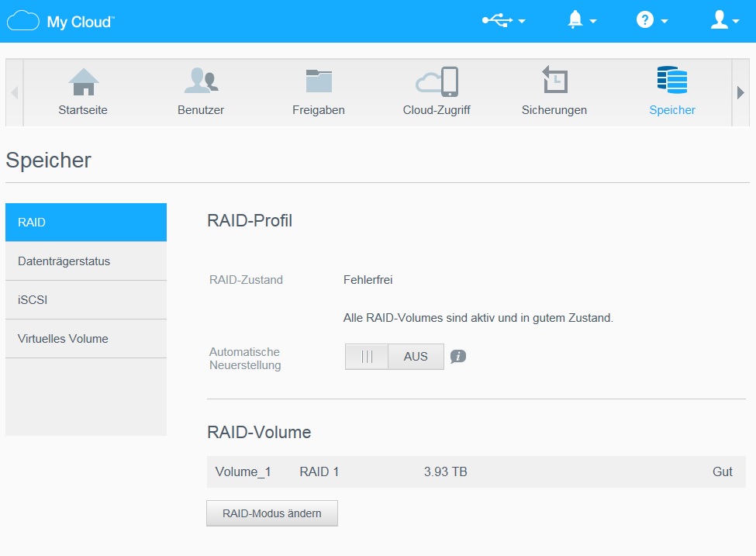Image resolution: width=756 pixels, height=556 pixels.
Task: Select the Speicher storage icon
Action: pos(672,80)
